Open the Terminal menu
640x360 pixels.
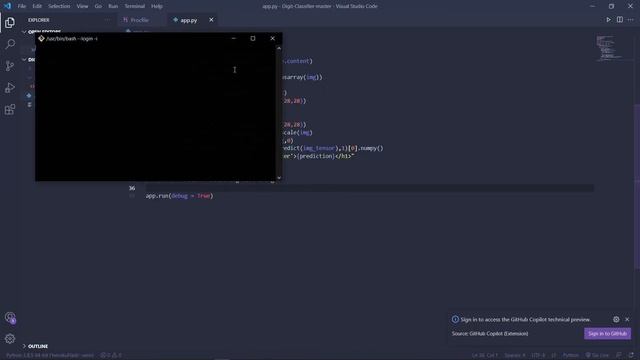point(135,6)
